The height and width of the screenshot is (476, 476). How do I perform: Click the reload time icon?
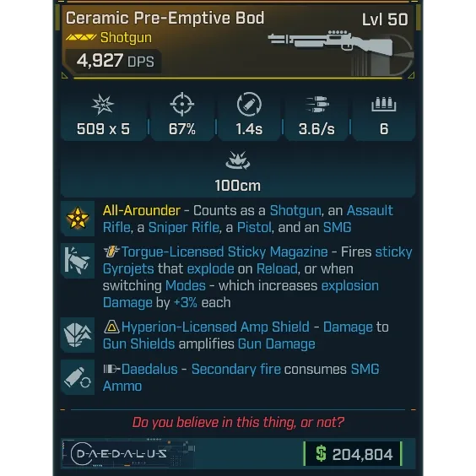point(249,104)
